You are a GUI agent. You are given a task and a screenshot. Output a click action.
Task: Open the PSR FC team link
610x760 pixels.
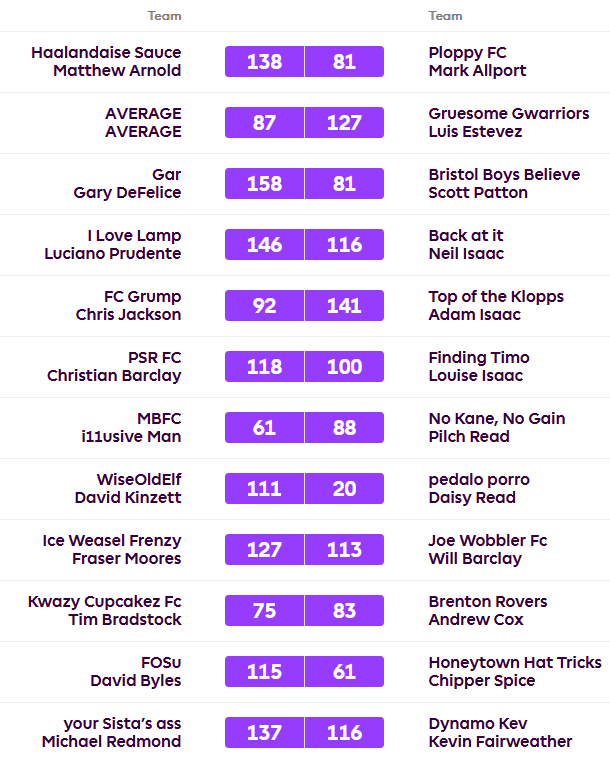pyautogui.click(x=155, y=358)
